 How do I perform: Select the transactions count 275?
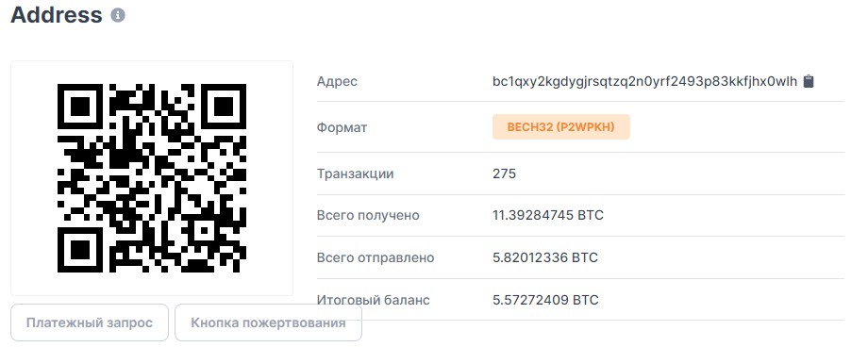[x=504, y=173]
